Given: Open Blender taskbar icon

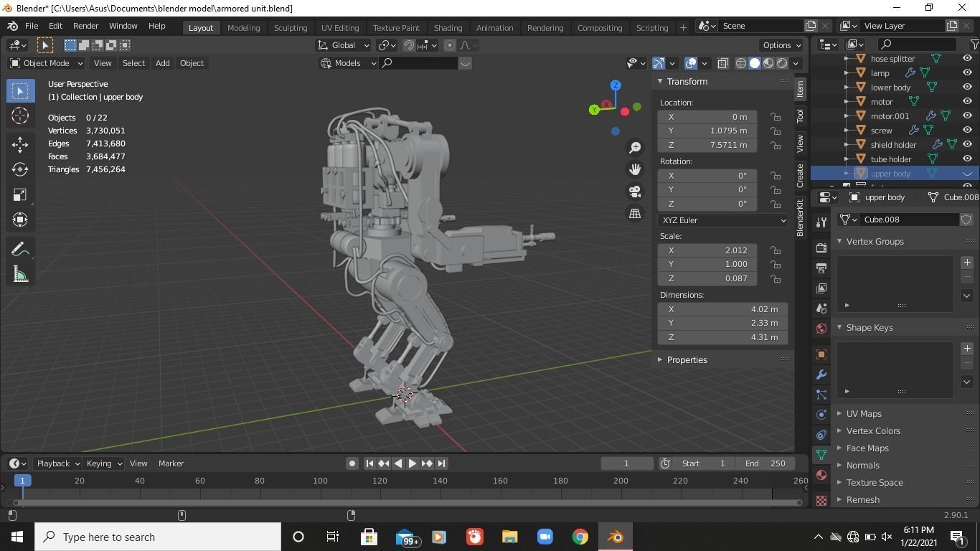Looking at the screenshot, I should coord(615,537).
